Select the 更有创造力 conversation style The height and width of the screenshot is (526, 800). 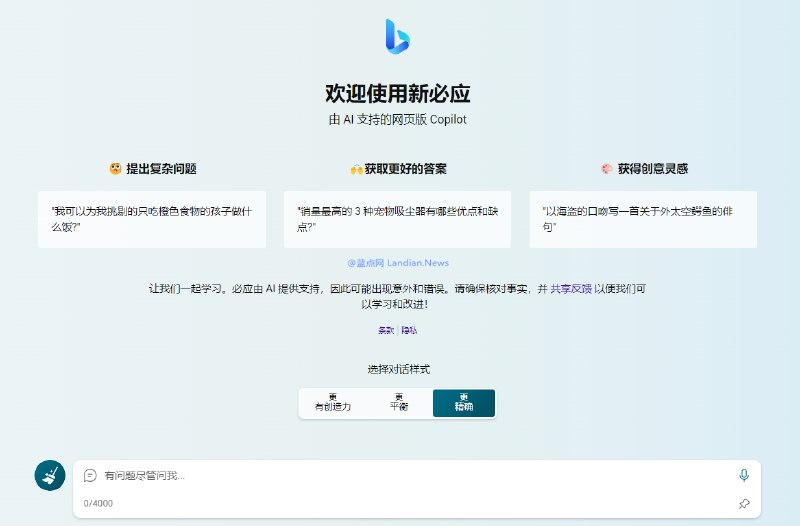pos(333,403)
